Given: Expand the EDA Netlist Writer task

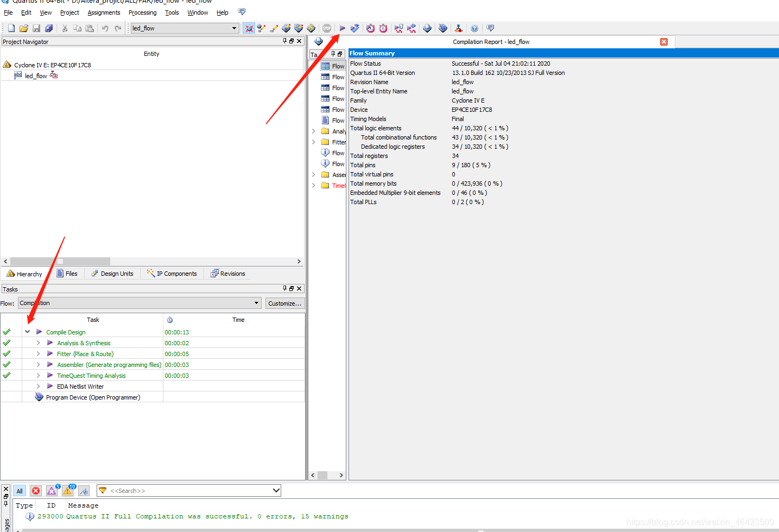Looking at the screenshot, I should 38,386.
